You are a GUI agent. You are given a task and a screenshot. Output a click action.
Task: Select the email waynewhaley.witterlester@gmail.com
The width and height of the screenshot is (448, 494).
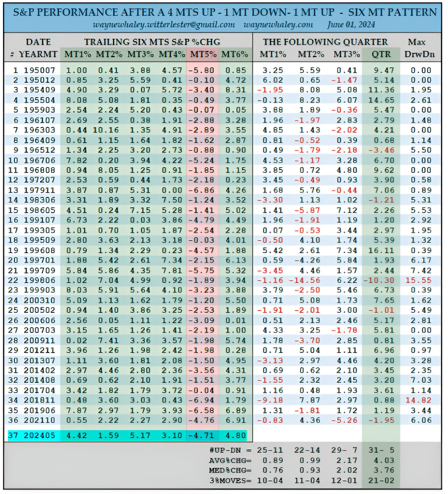[164, 25]
